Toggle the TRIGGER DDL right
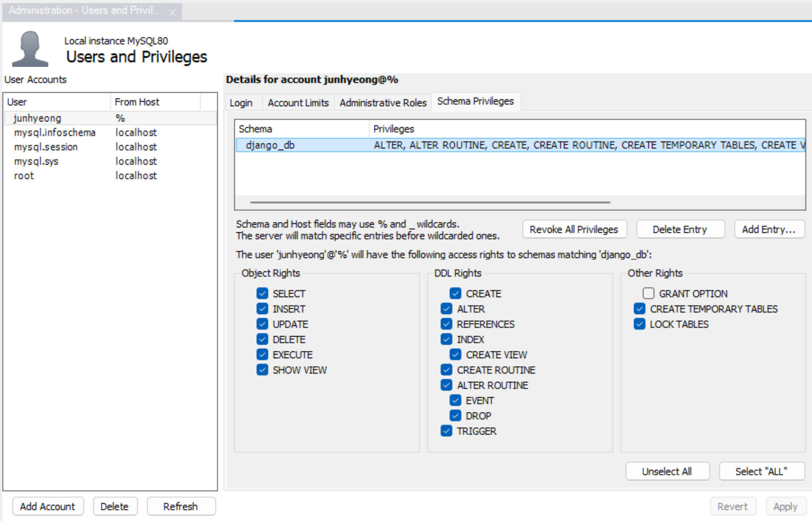This screenshot has width=812, height=521. point(447,431)
